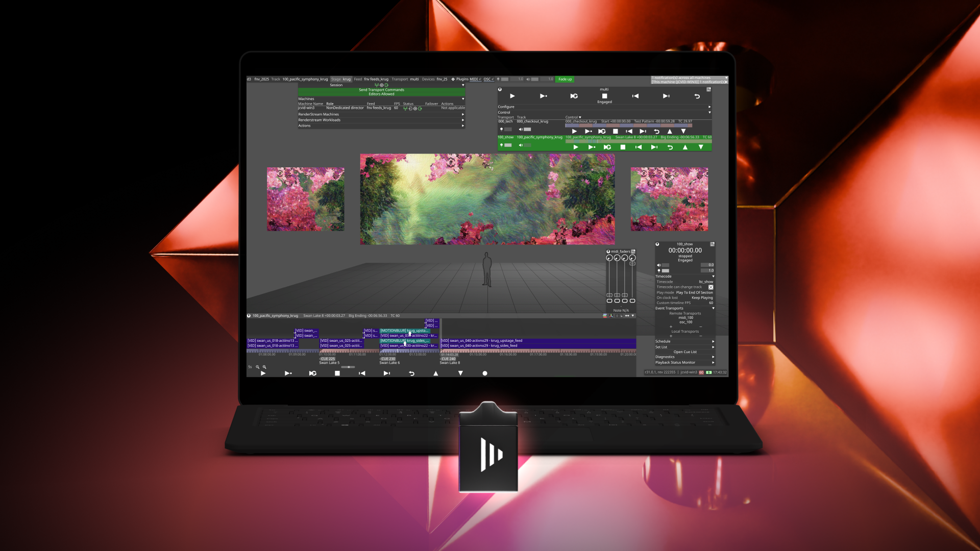Click the cue list icon next to 100_show header
This screenshot has height=551, width=980.
click(x=712, y=244)
